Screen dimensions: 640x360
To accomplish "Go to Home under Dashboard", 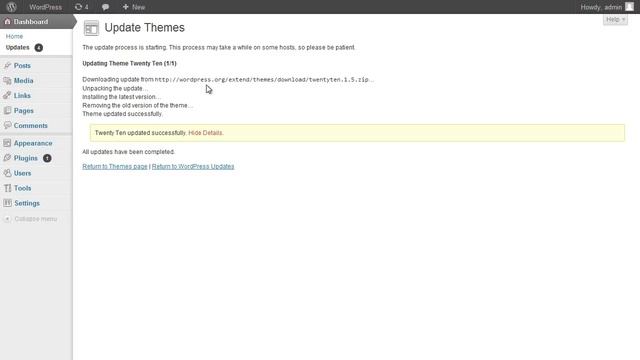I will (14, 36).
